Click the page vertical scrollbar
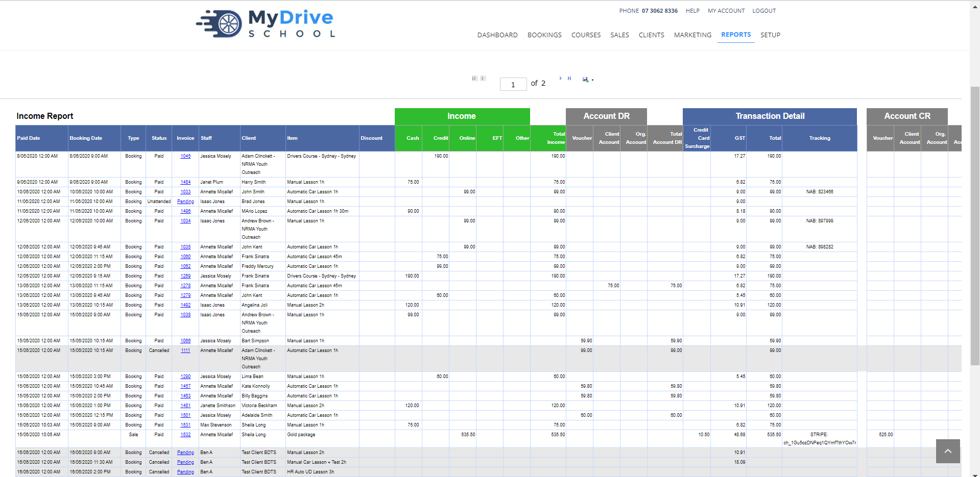Screen dimensions: 980x477 click(975, 225)
